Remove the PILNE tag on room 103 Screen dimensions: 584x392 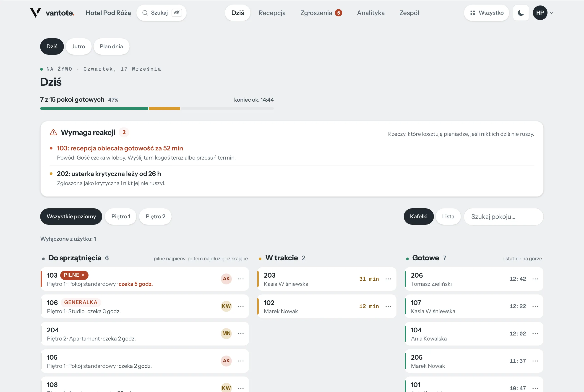click(83, 275)
